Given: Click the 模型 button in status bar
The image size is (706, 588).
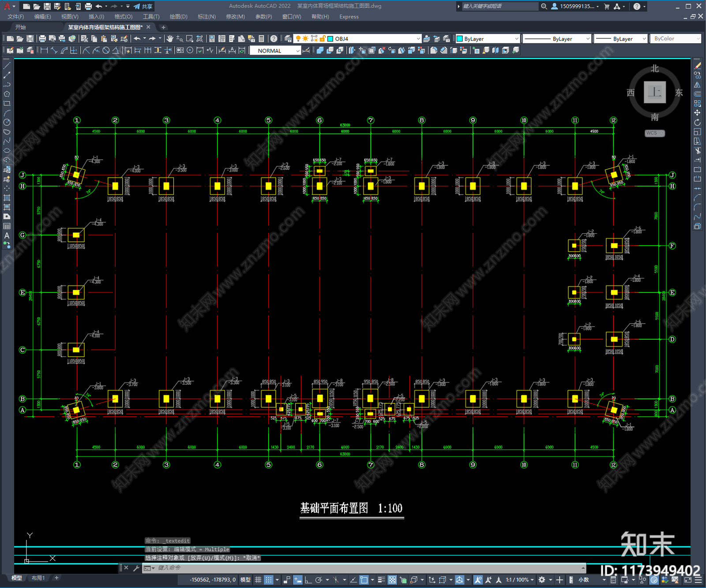Looking at the screenshot, I should tap(245, 580).
